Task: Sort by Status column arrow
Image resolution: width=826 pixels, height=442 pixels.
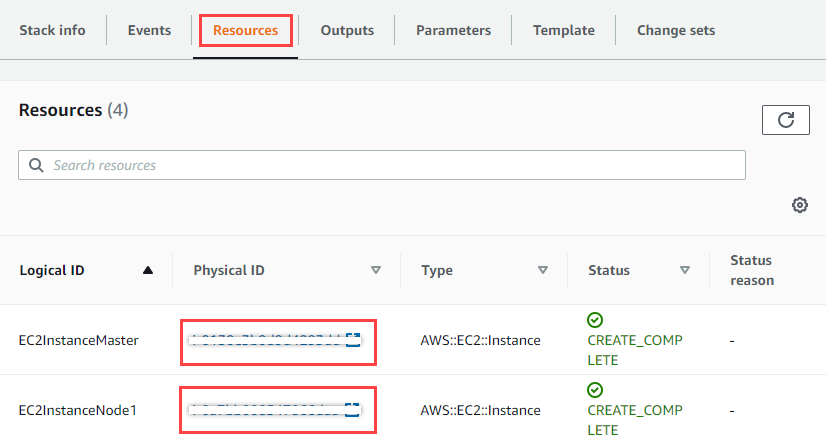Action: [x=685, y=270]
